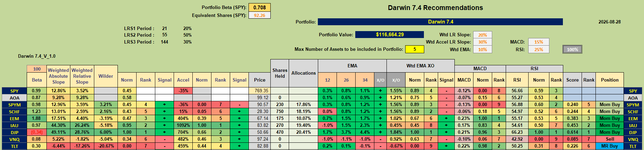Click the gray 100% total button
The image size is (644, 150).
coord(572,49)
